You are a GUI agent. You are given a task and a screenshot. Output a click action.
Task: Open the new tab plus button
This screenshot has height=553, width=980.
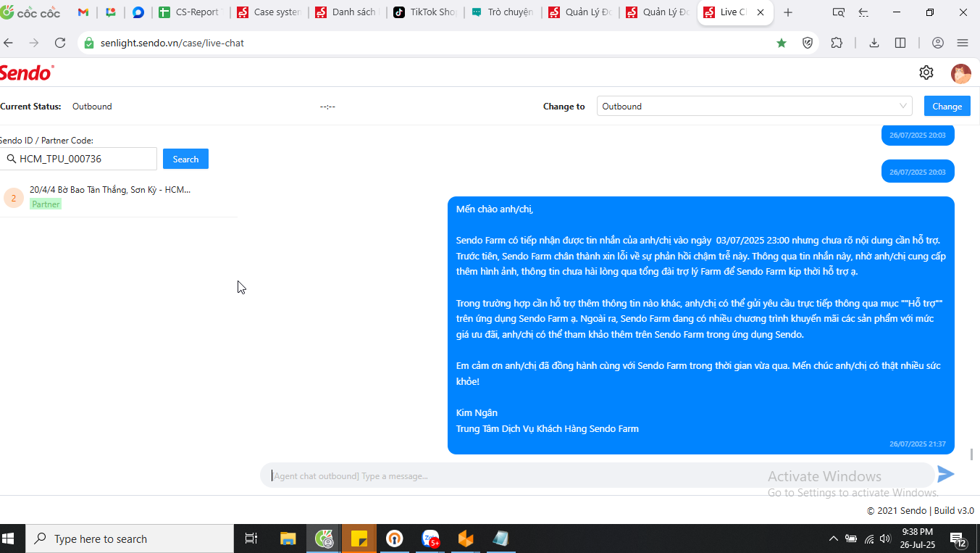tap(788, 12)
